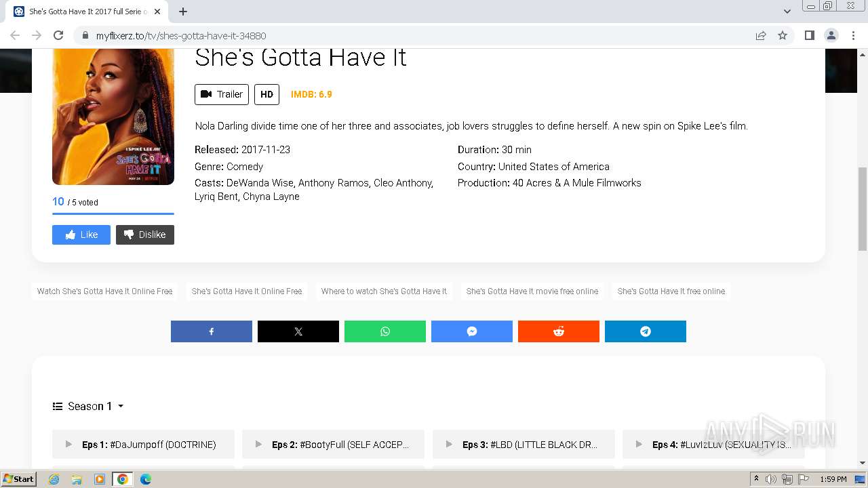View site security lock info
868x488 pixels.
[85, 35]
